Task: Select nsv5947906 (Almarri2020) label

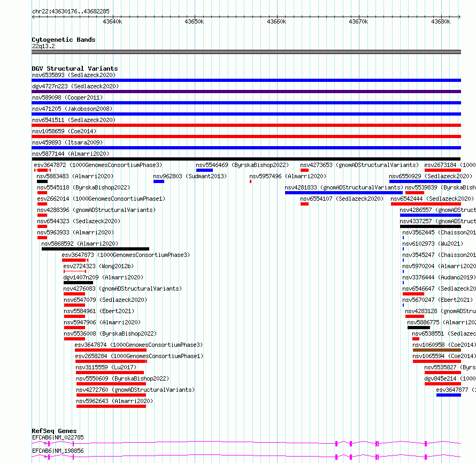Action: (x=102, y=322)
